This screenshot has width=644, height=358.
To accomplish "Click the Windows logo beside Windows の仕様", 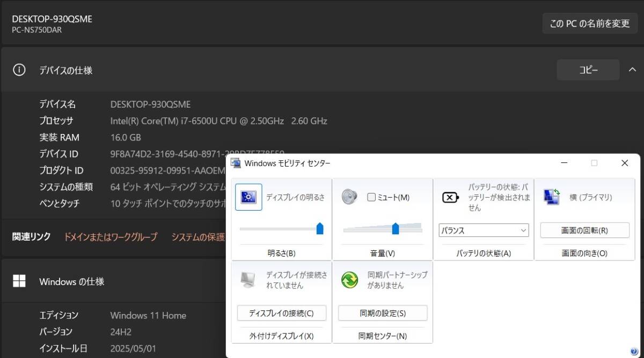I will click(19, 281).
